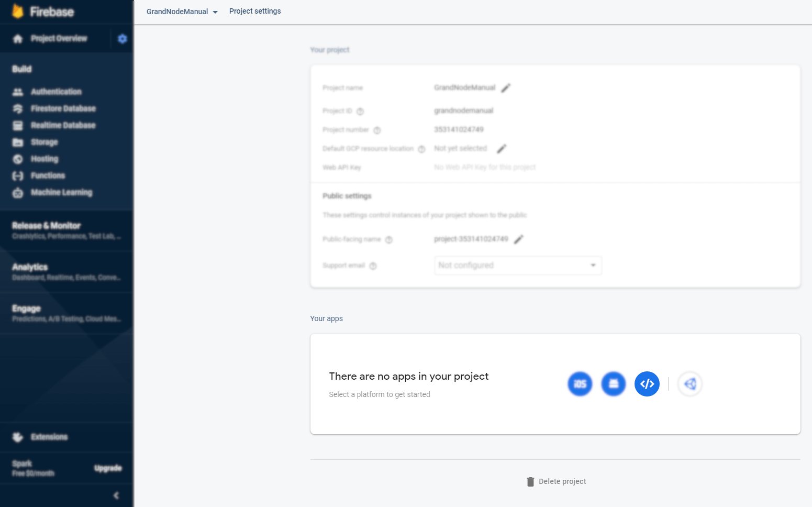The image size is (812, 507).
Task: Click the Spark Free plan label
Action: click(33, 468)
